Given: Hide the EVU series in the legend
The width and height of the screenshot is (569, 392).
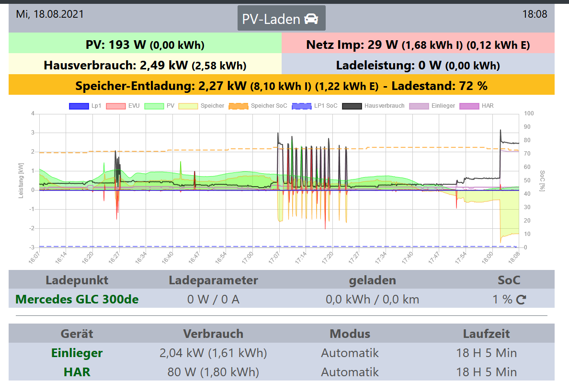Looking at the screenshot, I should click(115, 106).
